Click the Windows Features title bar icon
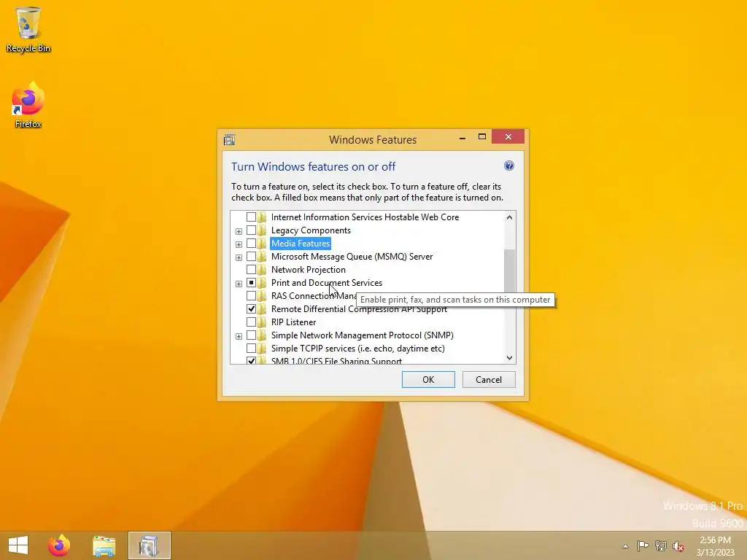 230,139
